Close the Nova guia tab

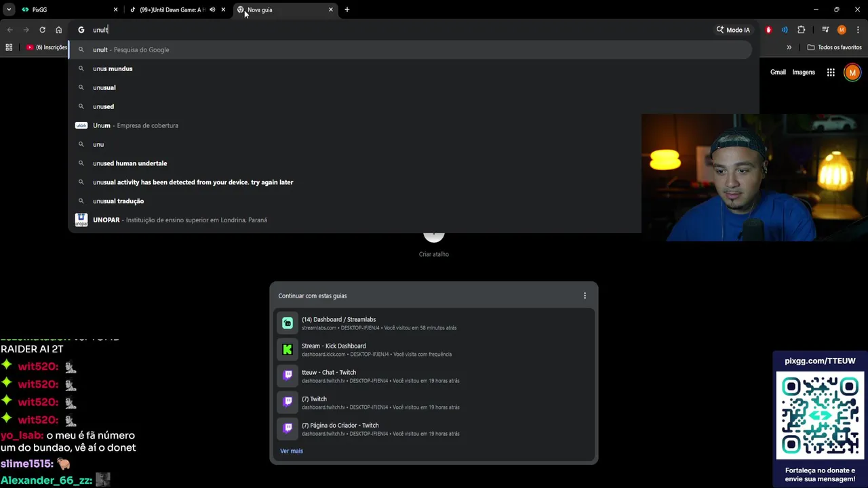[331, 9]
